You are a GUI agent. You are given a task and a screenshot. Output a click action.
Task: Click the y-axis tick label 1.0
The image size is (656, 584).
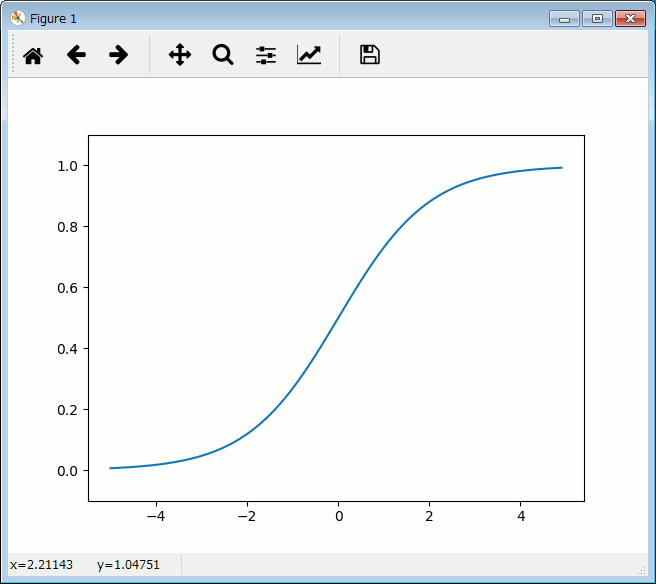67,165
